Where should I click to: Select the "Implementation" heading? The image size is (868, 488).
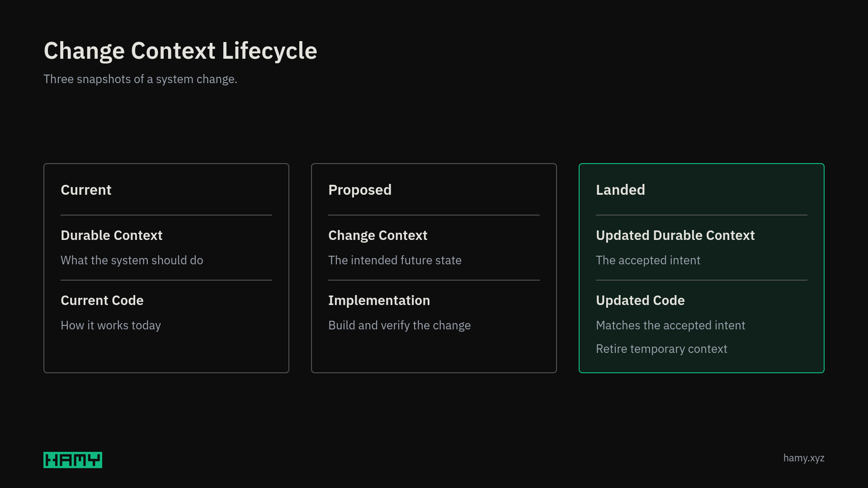click(379, 301)
